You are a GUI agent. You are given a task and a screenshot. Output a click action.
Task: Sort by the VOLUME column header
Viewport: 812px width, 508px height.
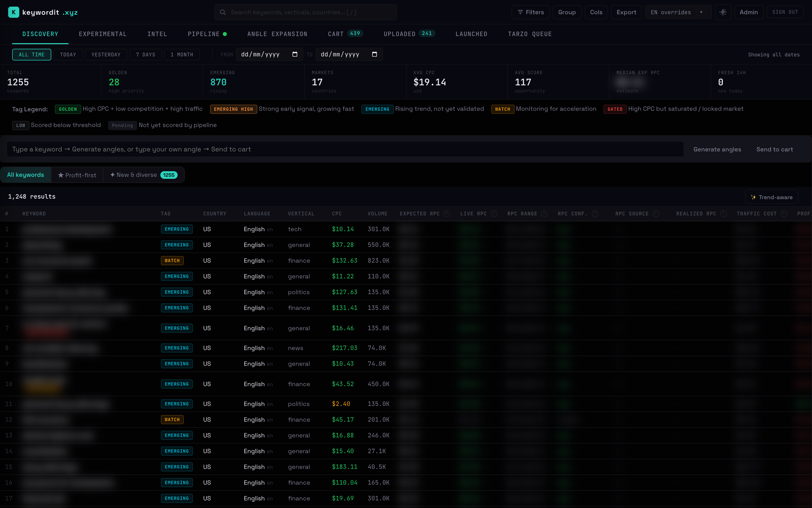(x=378, y=214)
